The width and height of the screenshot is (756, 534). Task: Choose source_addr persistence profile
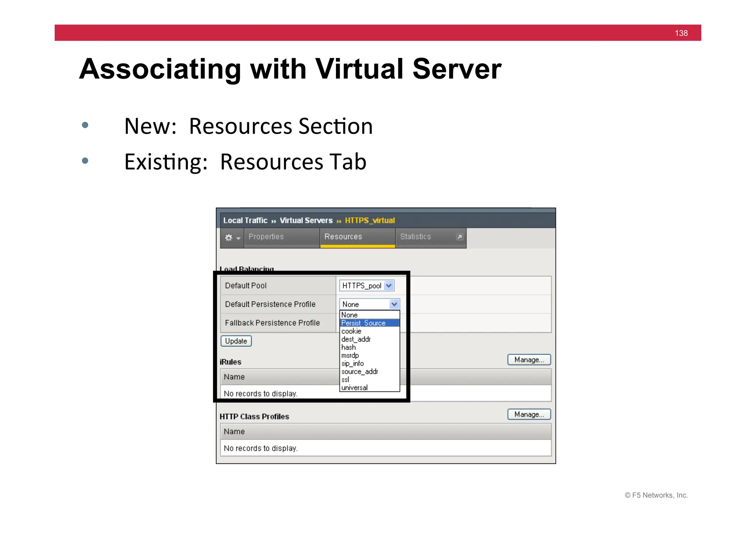tap(370, 372)
